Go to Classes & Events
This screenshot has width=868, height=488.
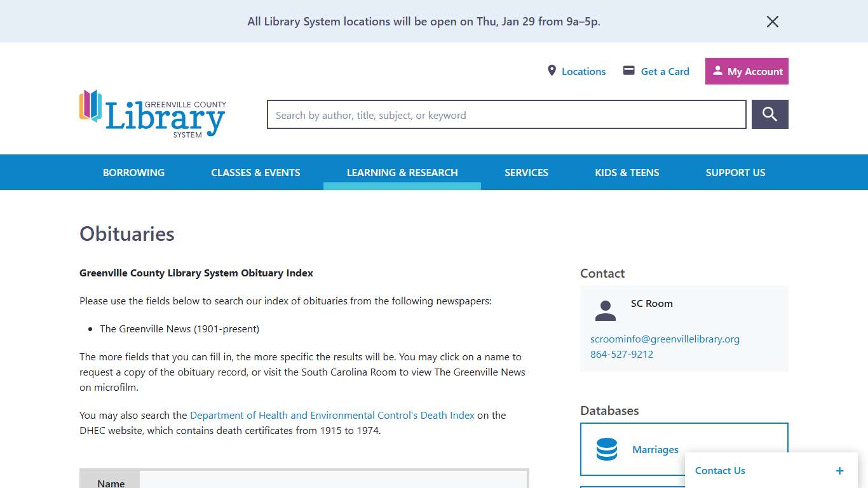point(255,172)
